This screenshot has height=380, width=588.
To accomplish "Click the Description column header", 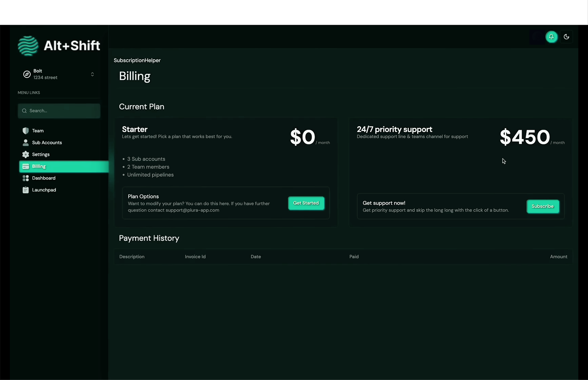I will 132,257.
